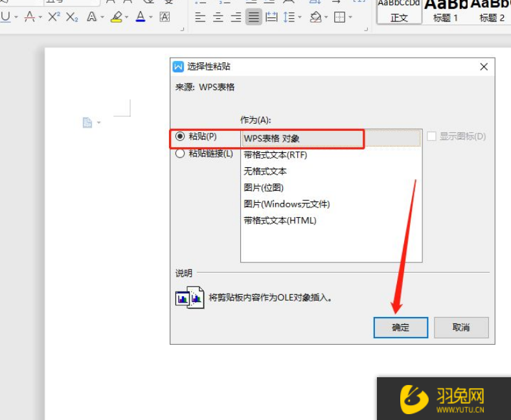Apply blue font color
The image size is (511, 420).
(x=141, y=16)
